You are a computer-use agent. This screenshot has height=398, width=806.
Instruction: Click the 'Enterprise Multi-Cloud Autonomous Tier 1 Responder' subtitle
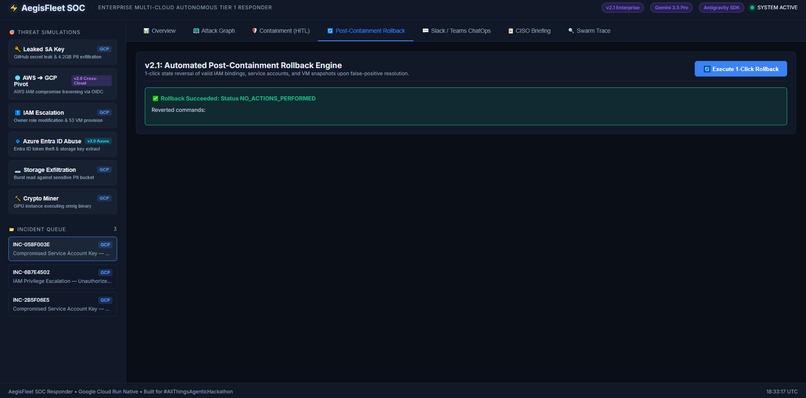click(185, 8)
